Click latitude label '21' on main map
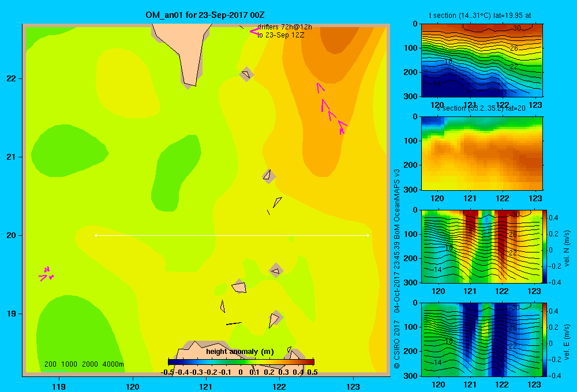The width and height of the screenshot is (577, 392). coord(12,157)
